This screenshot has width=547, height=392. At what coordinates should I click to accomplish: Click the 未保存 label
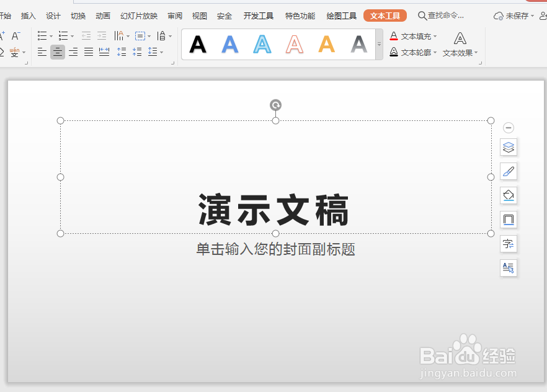point(517,16)
